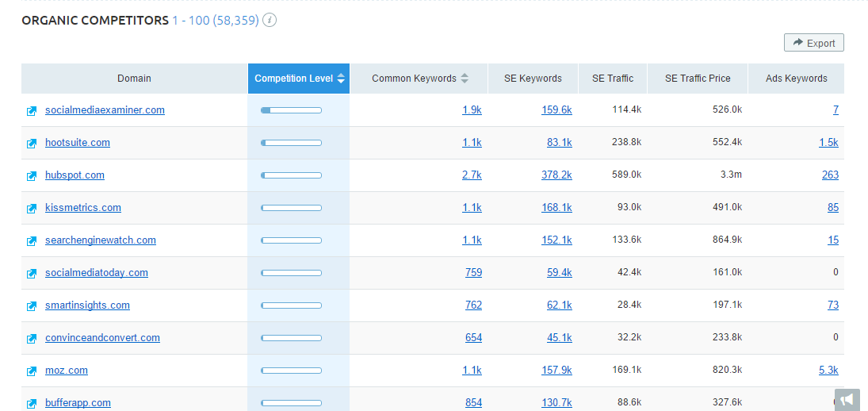868x411 pixels.
Task: Open bufferapp.com domain link
Action: pyautogui.click(x=78, y=403)
